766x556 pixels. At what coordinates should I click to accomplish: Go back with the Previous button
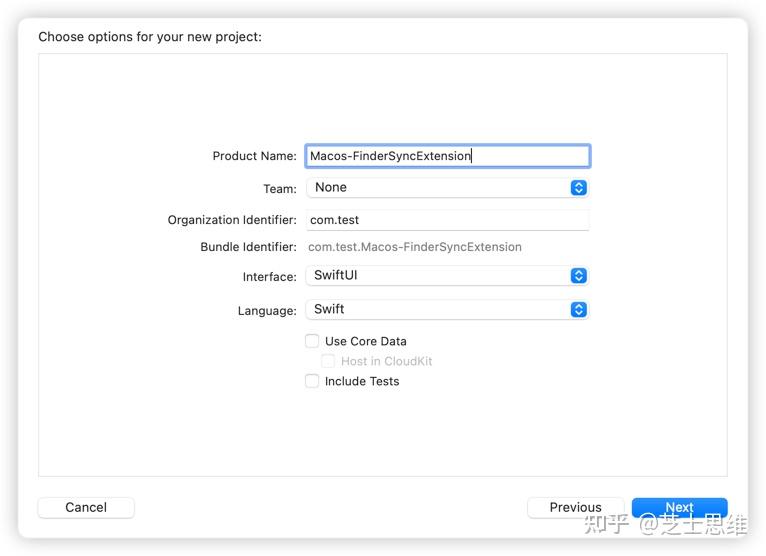575,507
